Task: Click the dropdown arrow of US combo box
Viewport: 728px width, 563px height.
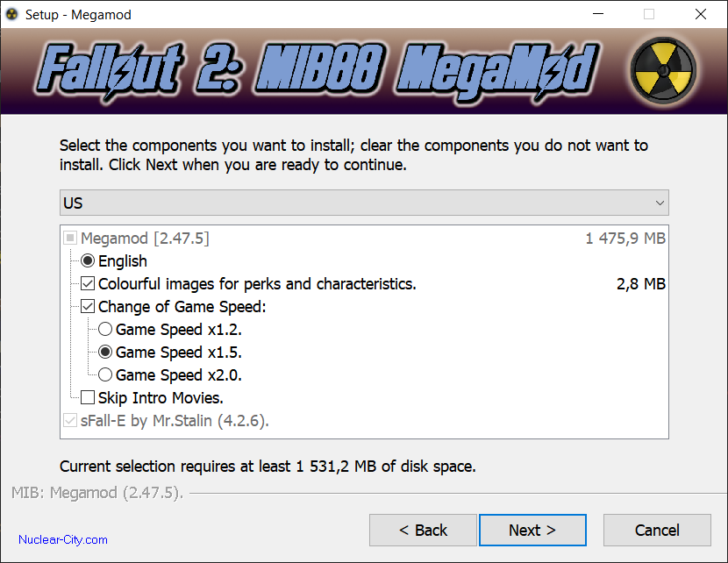Action: pos(660,203)
